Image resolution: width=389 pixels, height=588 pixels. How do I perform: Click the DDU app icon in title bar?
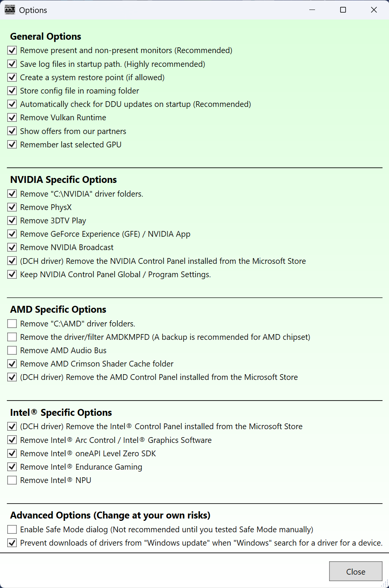click(10, 10)
